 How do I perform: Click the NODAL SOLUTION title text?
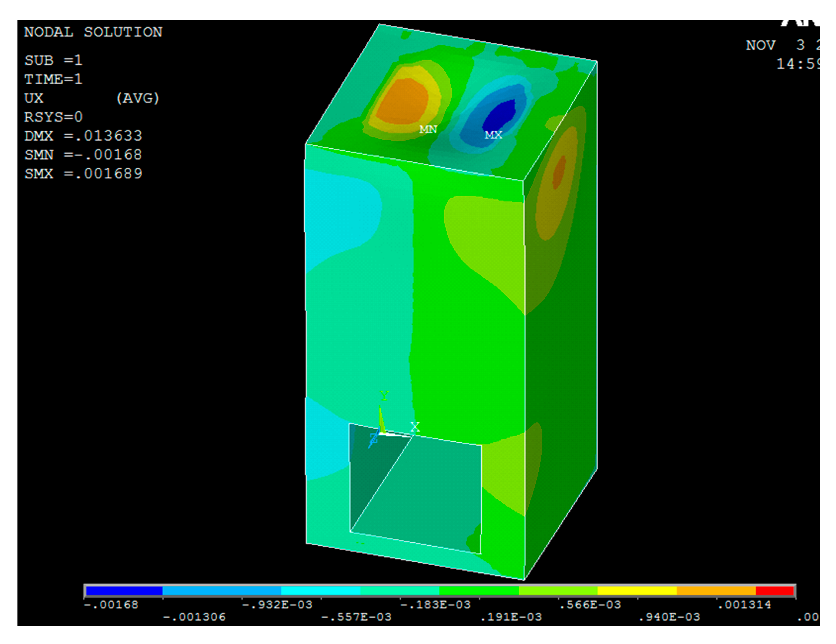[93, 32]
